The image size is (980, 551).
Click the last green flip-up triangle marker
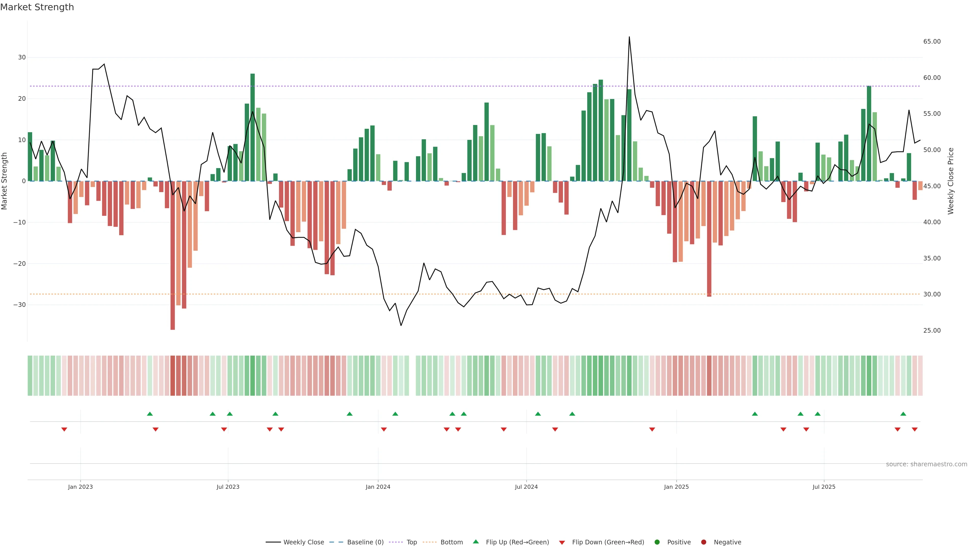coord(903,414)
